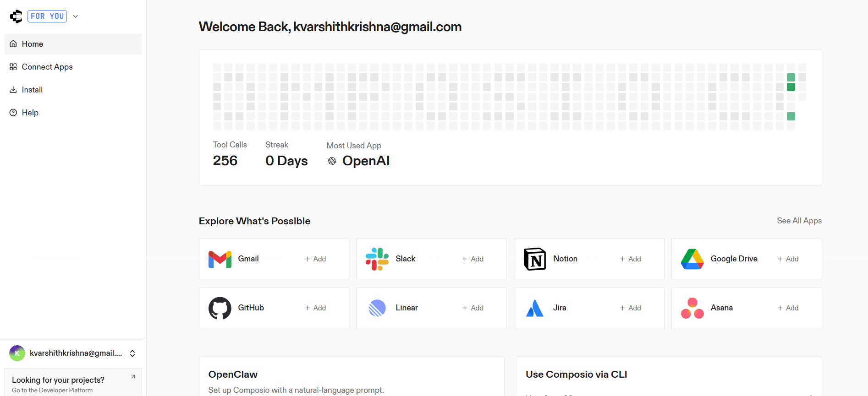
Task: Click the Slack logo icon
Action: click(x=377, y=259)
